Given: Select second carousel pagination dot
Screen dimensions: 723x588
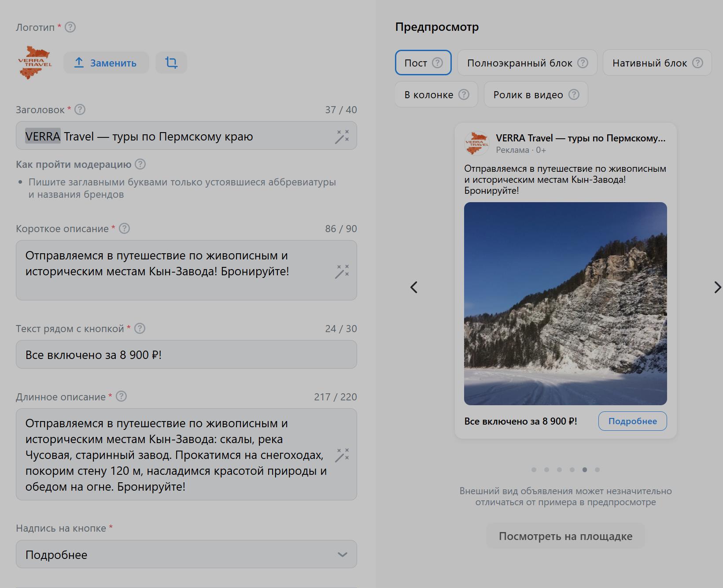Looking at the screenshot, I should point(546,470).
